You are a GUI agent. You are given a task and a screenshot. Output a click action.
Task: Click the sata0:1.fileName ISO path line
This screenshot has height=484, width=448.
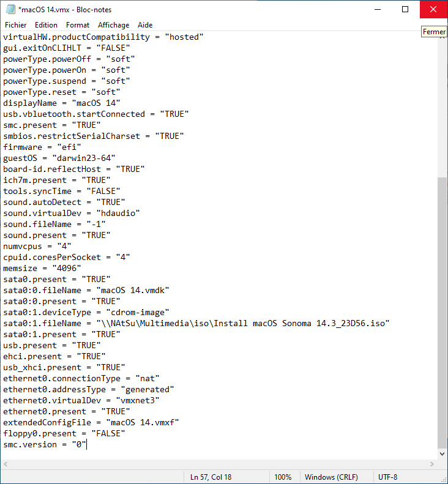pos(196,323)
